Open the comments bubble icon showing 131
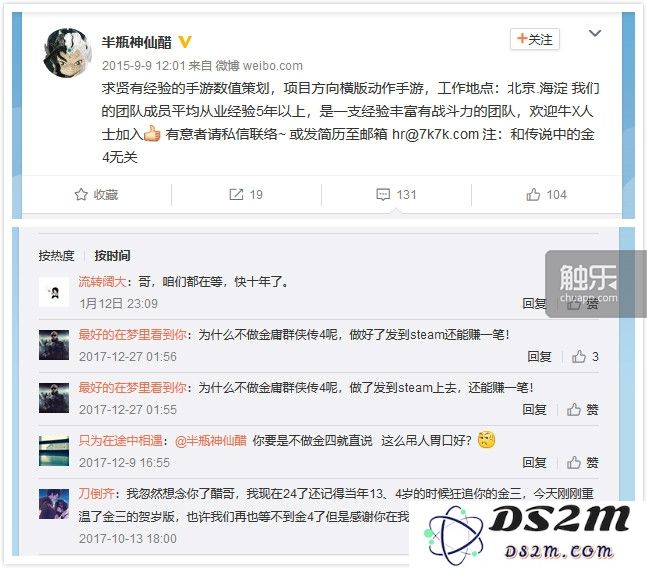The image size is (647, 569). point(383,194)
